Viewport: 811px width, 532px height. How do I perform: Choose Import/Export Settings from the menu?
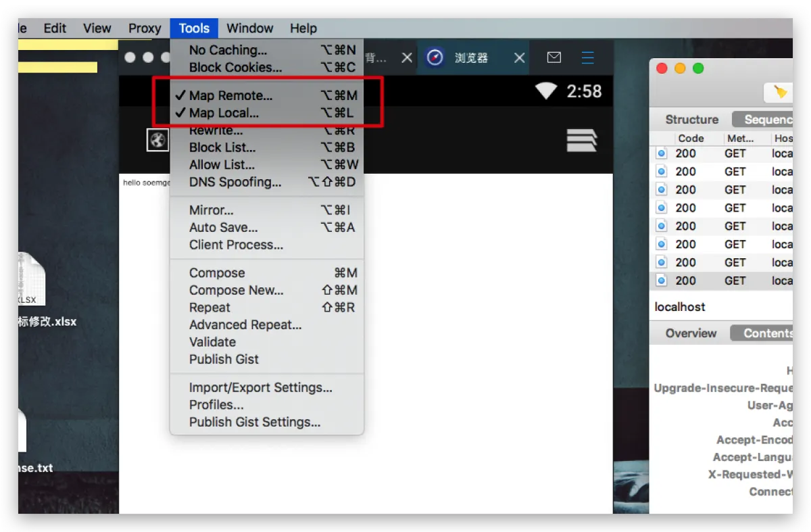[260, 388]
